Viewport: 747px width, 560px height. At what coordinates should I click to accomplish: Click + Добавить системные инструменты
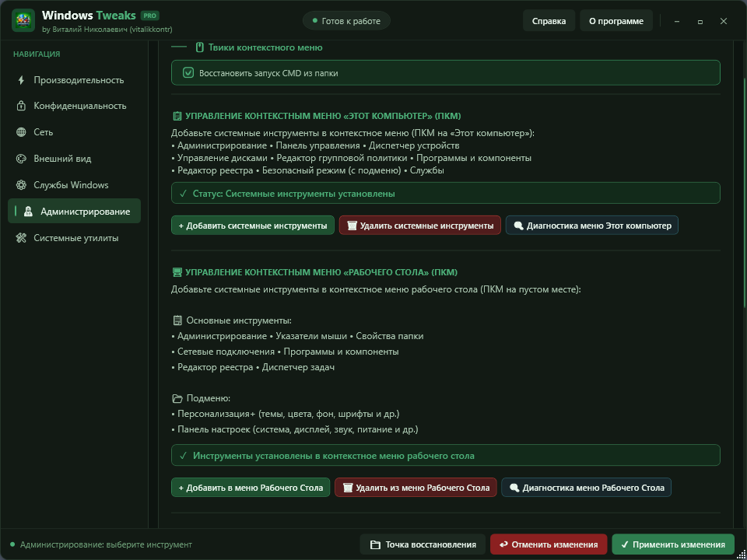[252, 226]
